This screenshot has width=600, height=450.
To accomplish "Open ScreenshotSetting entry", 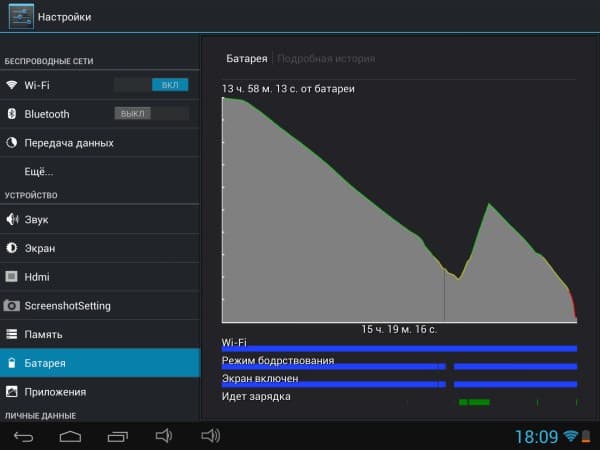I will [x=100, y=306].
